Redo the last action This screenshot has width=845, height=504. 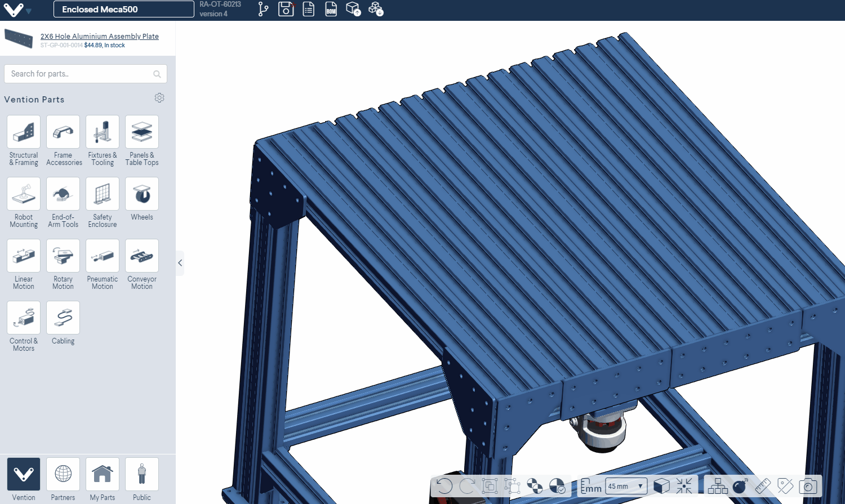[467, 486]
